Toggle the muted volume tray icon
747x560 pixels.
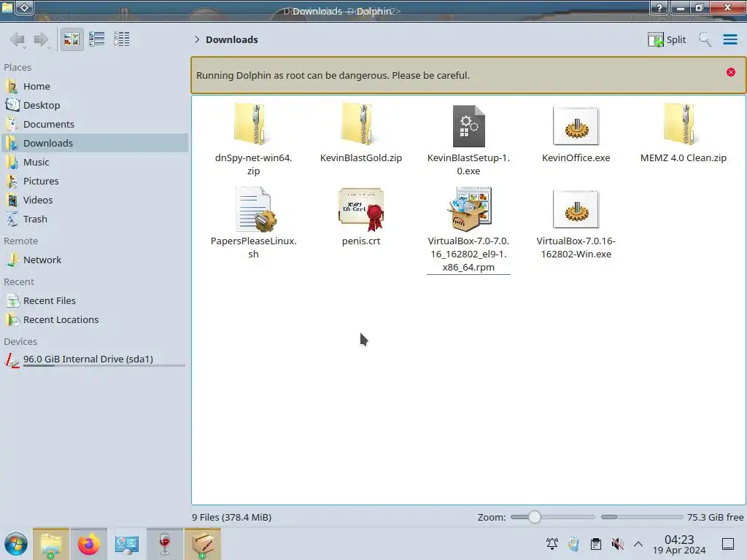[x=617, y=544]
